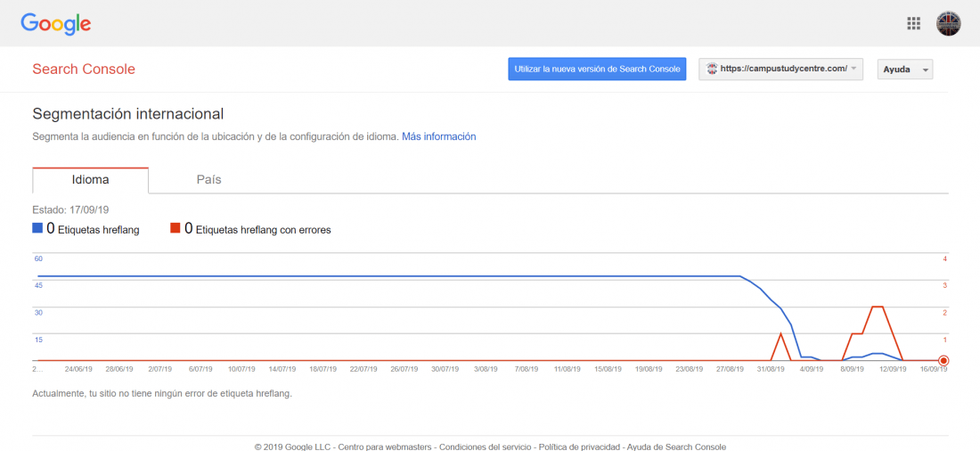980x451 pixels.
Task: Open Condiciones del servicio footer link
Action: pos(486,447)
